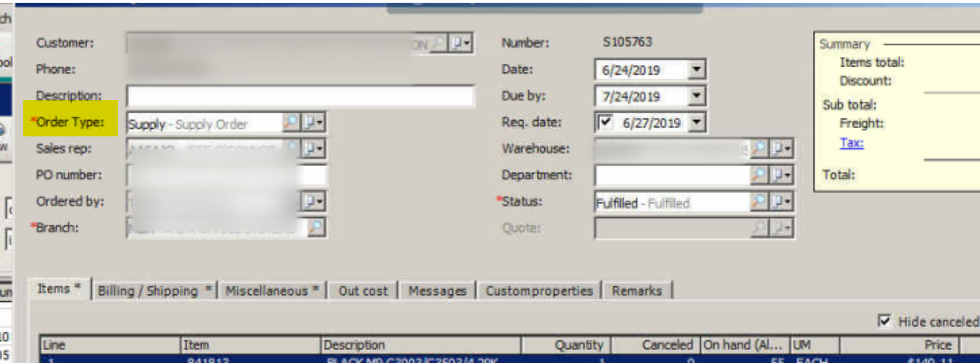This screenshot has width=980, height=363.
Task: Open Department field menu dropdown
Action: click(x=781, y=174)
